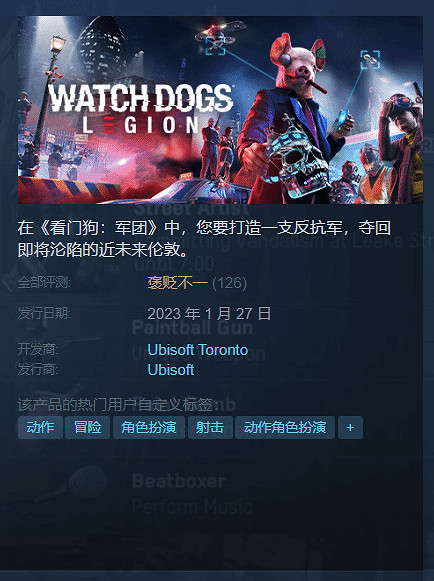The image size is (434, 581).
Task: Select the 动作 tag
Action: (x=40, y=427)
